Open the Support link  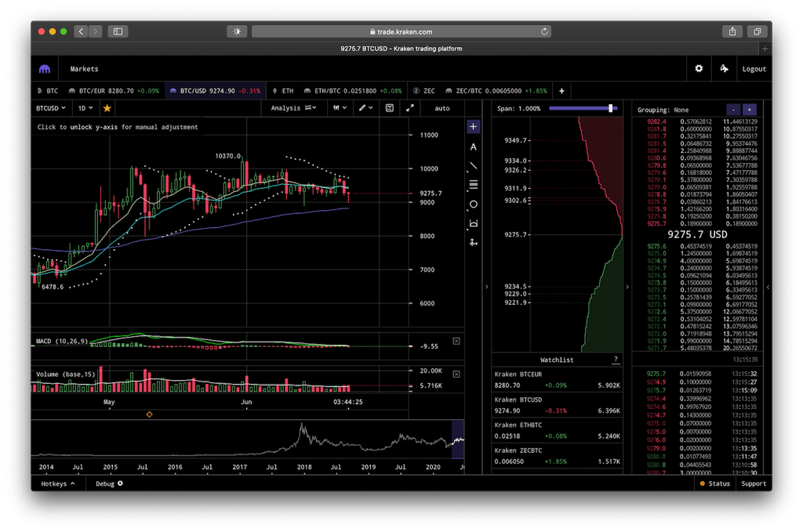pos(754,483)
